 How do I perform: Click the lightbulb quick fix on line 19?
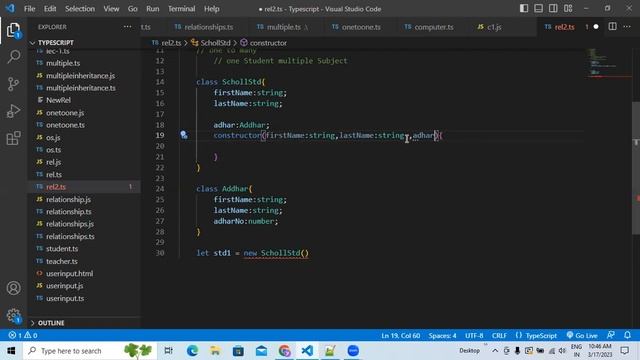[184, 135]
